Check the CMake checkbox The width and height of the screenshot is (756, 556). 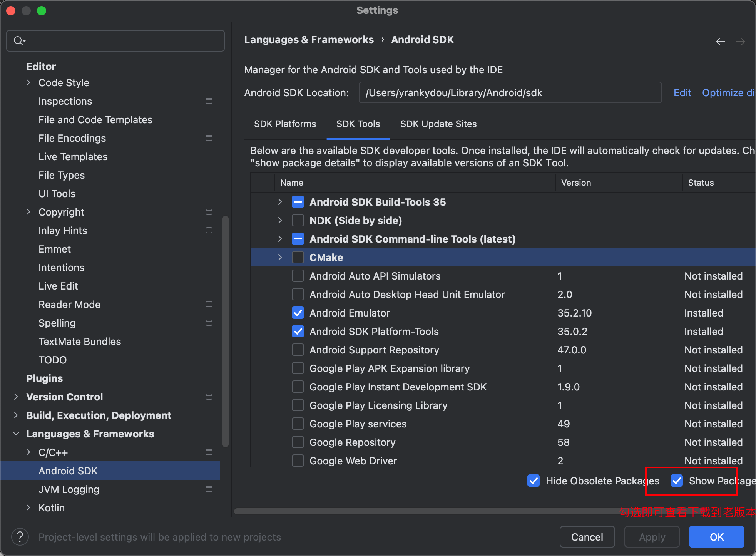pyautogui.click(x=298, y=257)
